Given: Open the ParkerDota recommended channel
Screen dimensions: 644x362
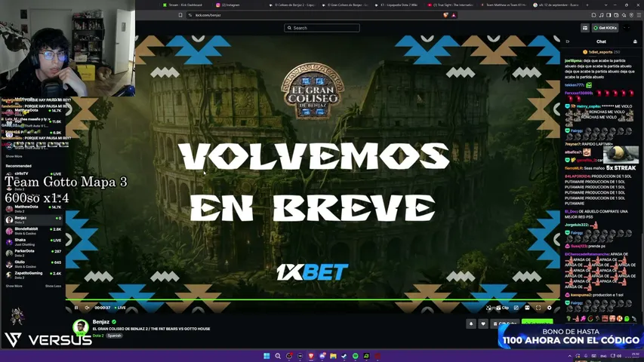Looking at the screenshot, I should [33, 253].
